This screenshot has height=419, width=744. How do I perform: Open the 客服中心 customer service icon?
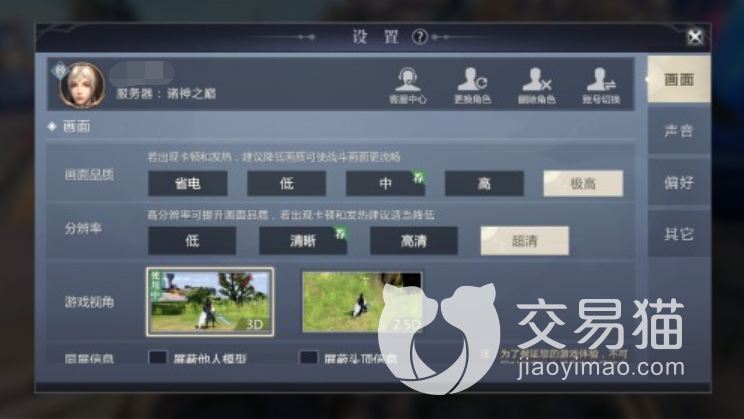408,85
